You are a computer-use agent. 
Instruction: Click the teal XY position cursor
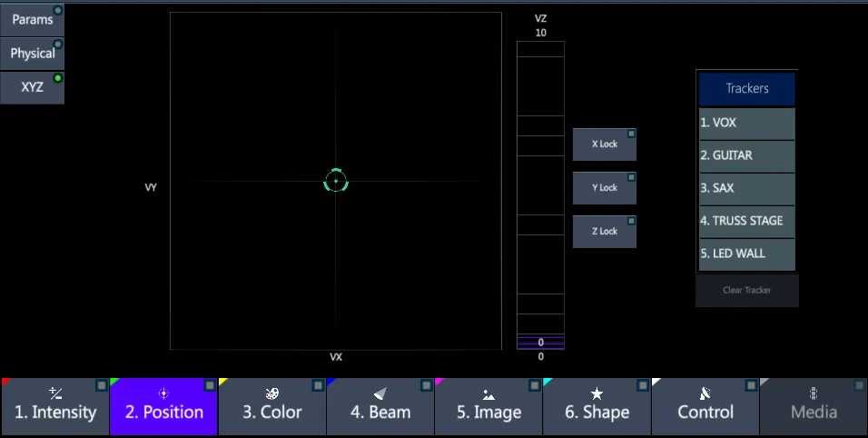335,181
